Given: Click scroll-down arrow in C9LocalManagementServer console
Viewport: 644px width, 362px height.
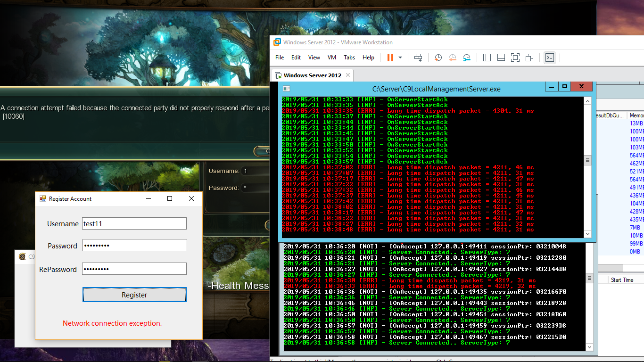Looking at the screenshot, I should tap(587, 234).
